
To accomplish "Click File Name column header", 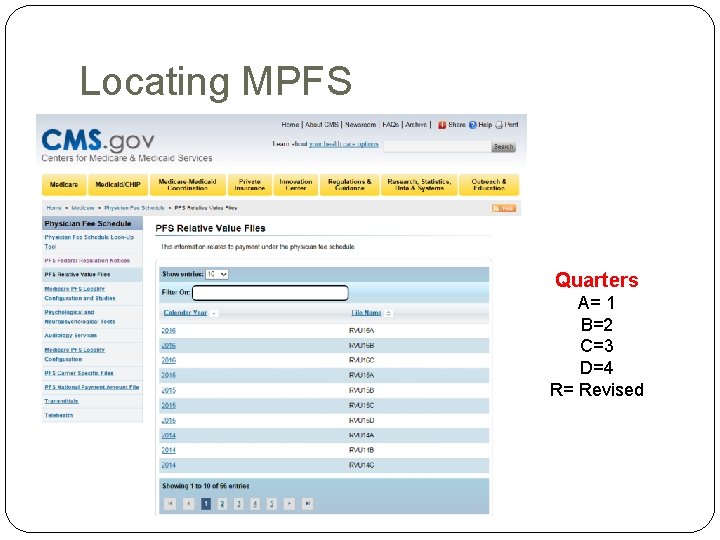I will pyautogui.click(x=366, y=313).
